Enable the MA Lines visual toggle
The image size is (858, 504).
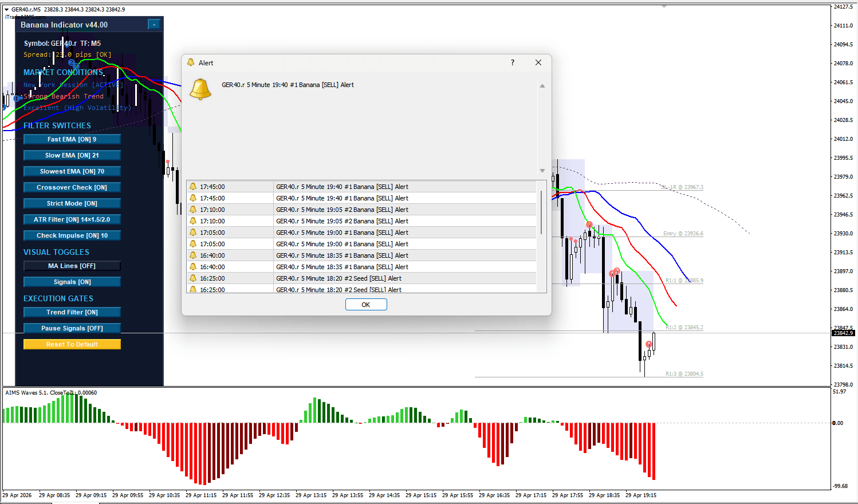(x=72, y=266)
